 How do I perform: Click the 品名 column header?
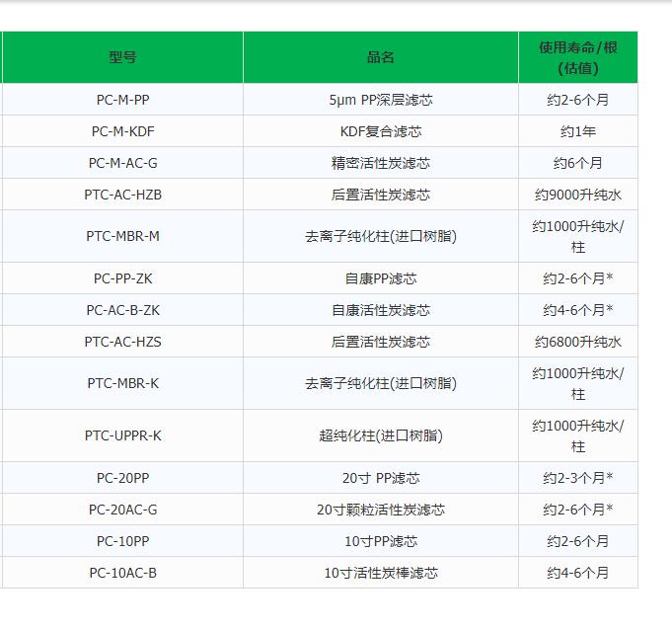tap(381, 57)
